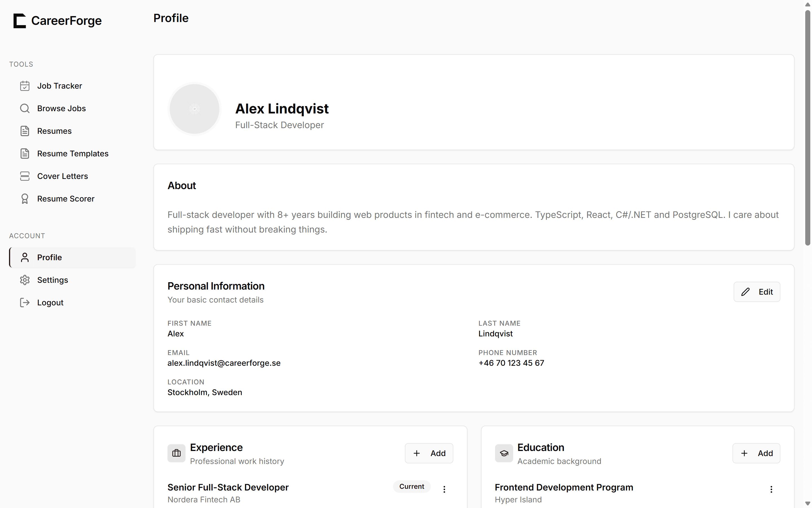Add a new Education entry

(756, 453)
